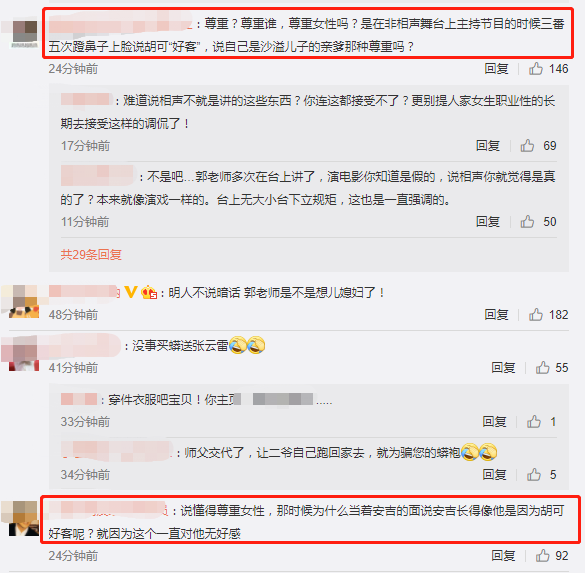Expand all 共29条回复 replies
Screen dimensions: 585x573
point(91,254)
